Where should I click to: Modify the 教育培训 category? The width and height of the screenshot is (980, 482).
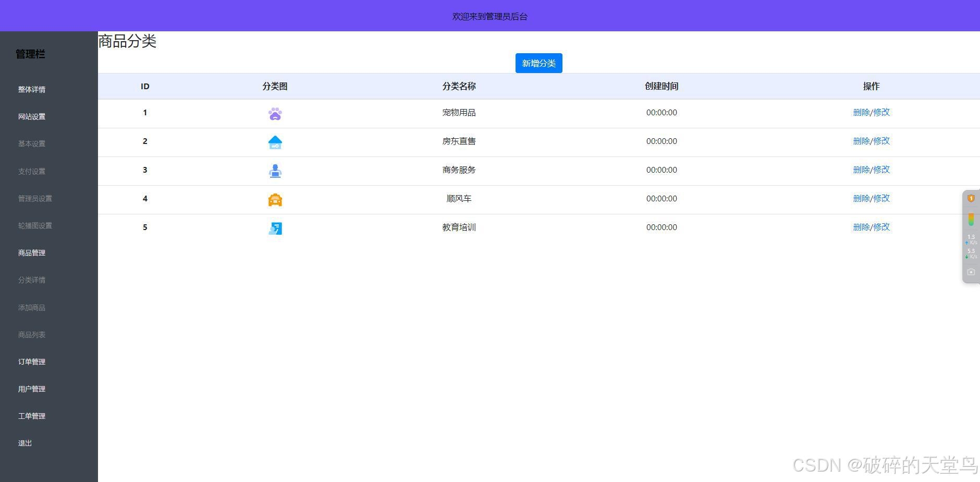[x=881, y=227]
